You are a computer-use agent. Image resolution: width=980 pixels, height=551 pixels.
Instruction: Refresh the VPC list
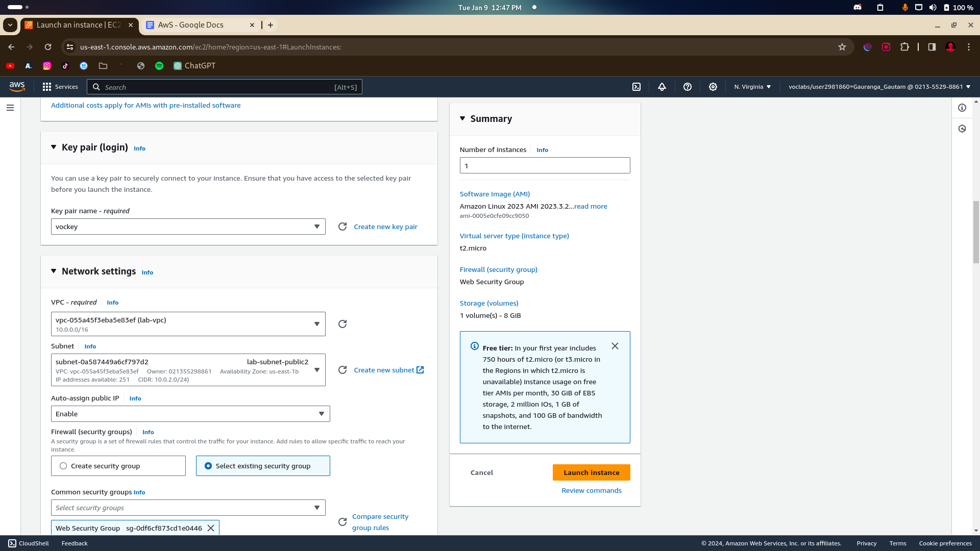click(x=342, y=324)
